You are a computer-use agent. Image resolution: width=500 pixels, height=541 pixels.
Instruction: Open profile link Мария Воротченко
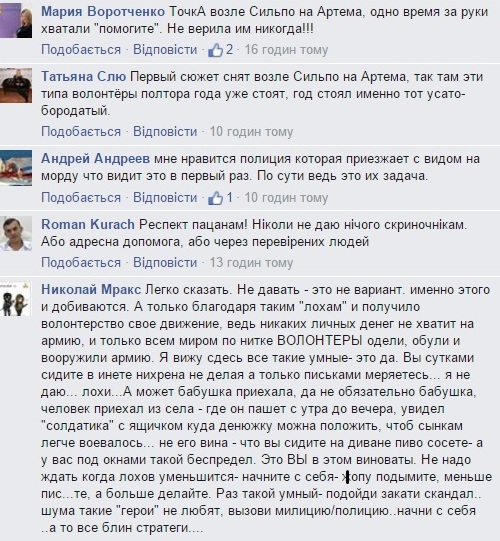tap(103, 12)
